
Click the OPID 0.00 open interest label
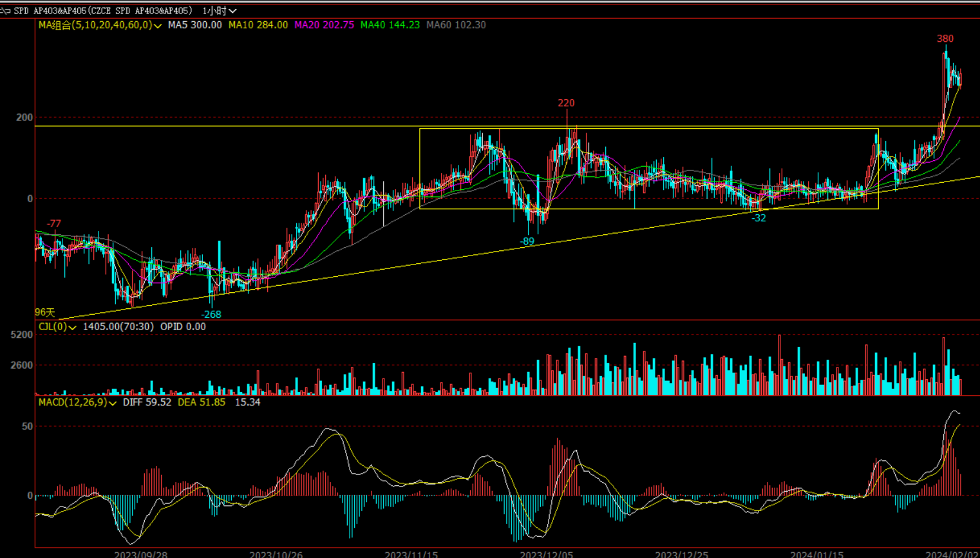tap(183, 327)
